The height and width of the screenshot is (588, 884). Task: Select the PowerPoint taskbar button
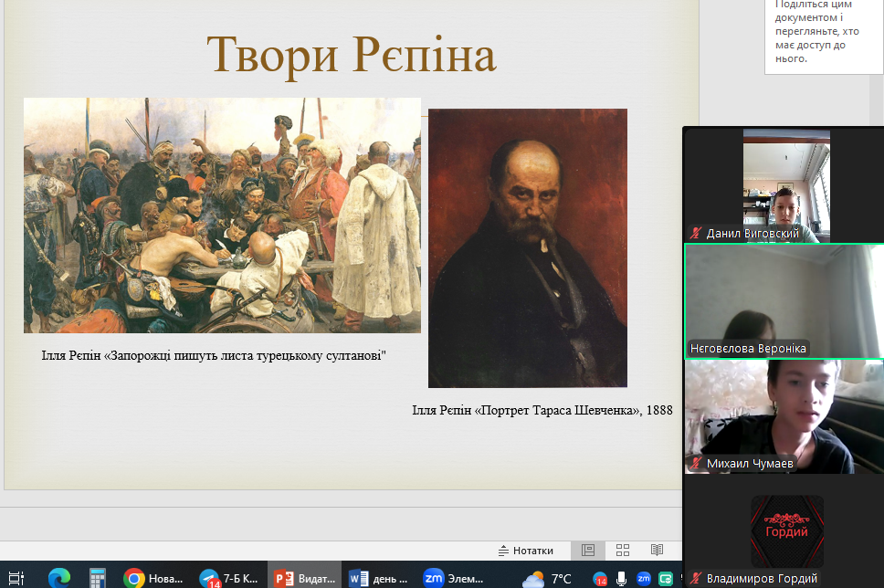tap(304, 577)
